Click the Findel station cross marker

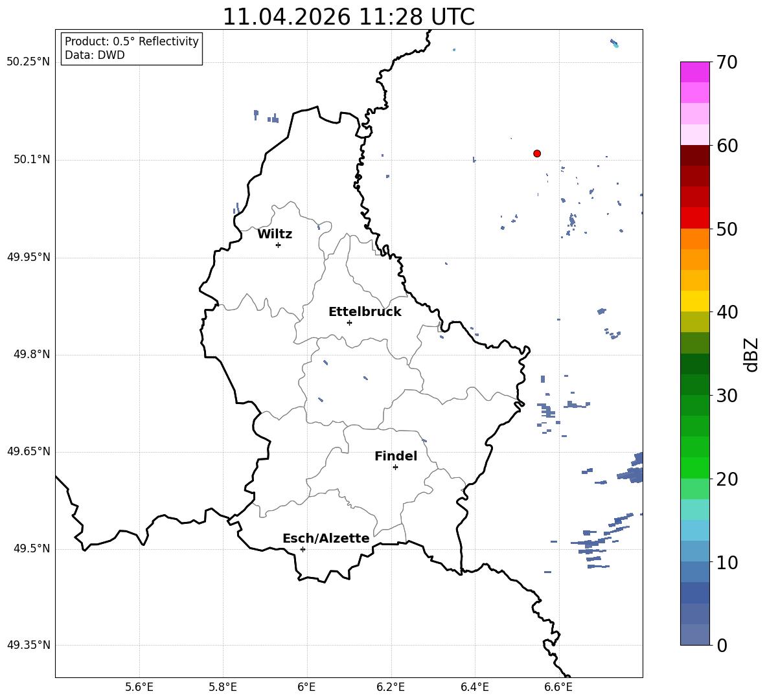pyautogui.click(x=395, y=468)
